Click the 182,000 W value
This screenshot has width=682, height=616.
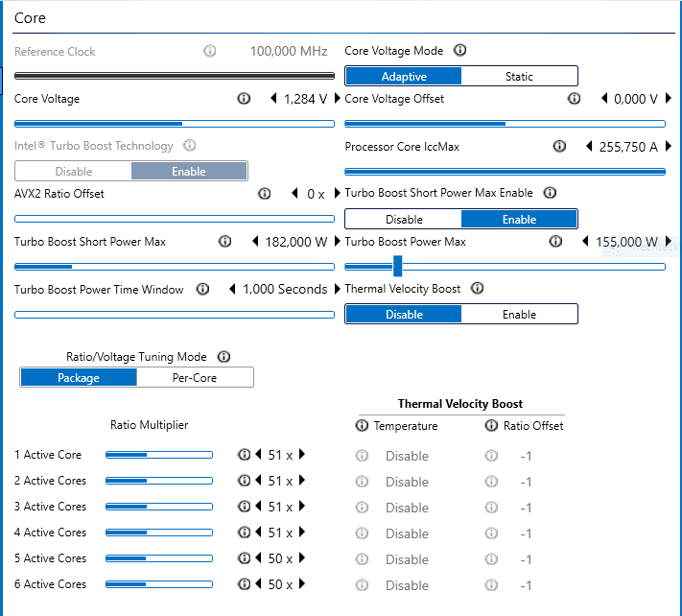point(296,242)
